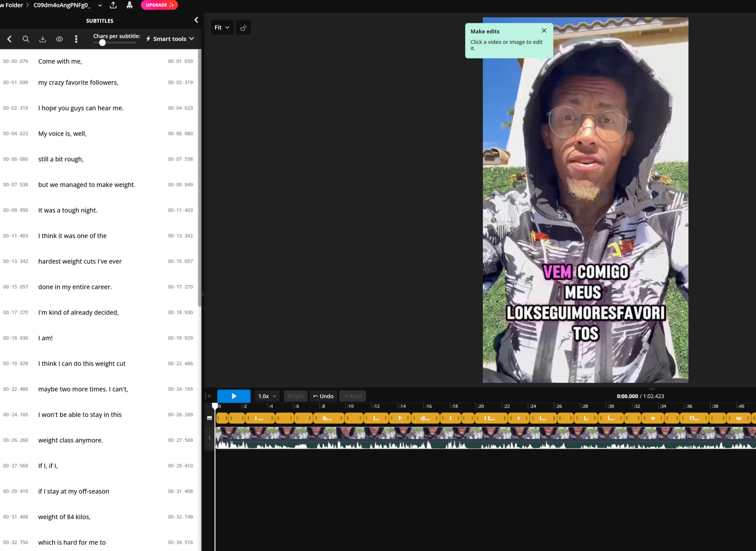Toggle subtitle visibility eye icon

coord(59,39)
